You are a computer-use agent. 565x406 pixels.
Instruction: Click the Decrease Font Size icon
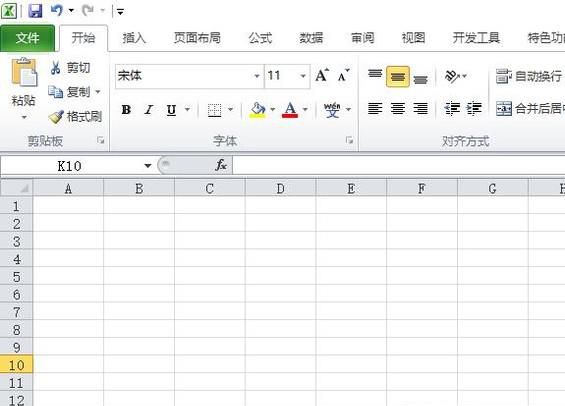point(343,75)
